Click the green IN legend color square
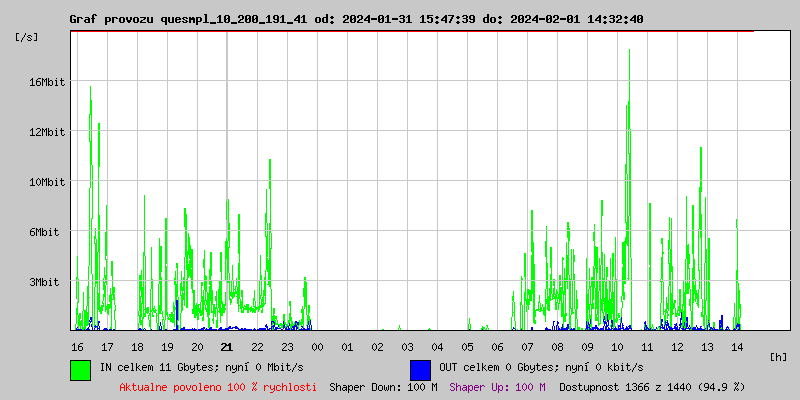The image size is (800, 400). click(80, 369)
